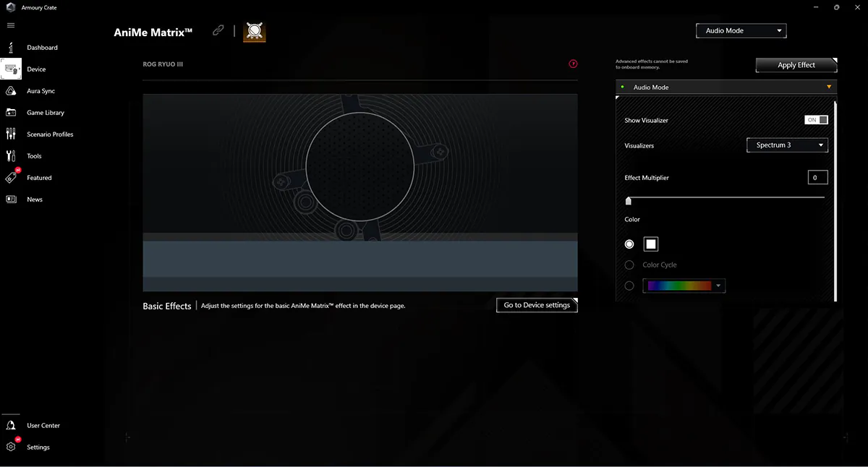Close the Armoury Crate window
868x467 pixels.
856,7
